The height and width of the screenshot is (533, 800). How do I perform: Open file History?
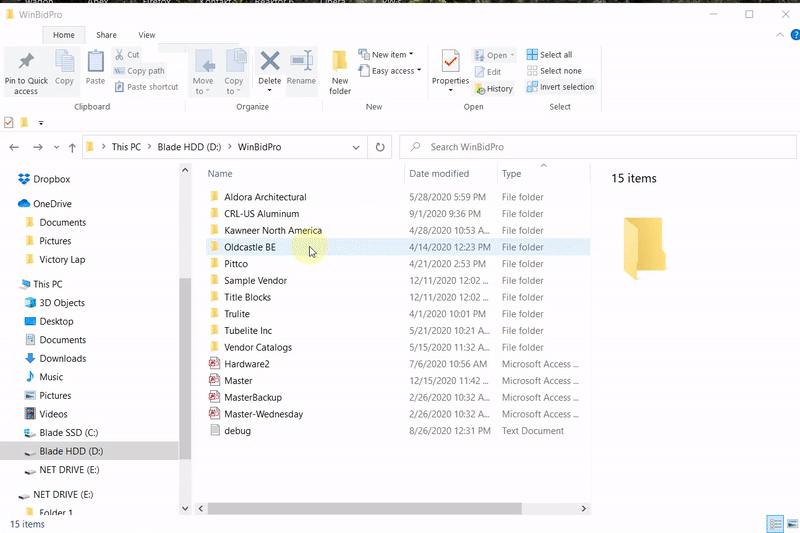[x=493, y=89]
